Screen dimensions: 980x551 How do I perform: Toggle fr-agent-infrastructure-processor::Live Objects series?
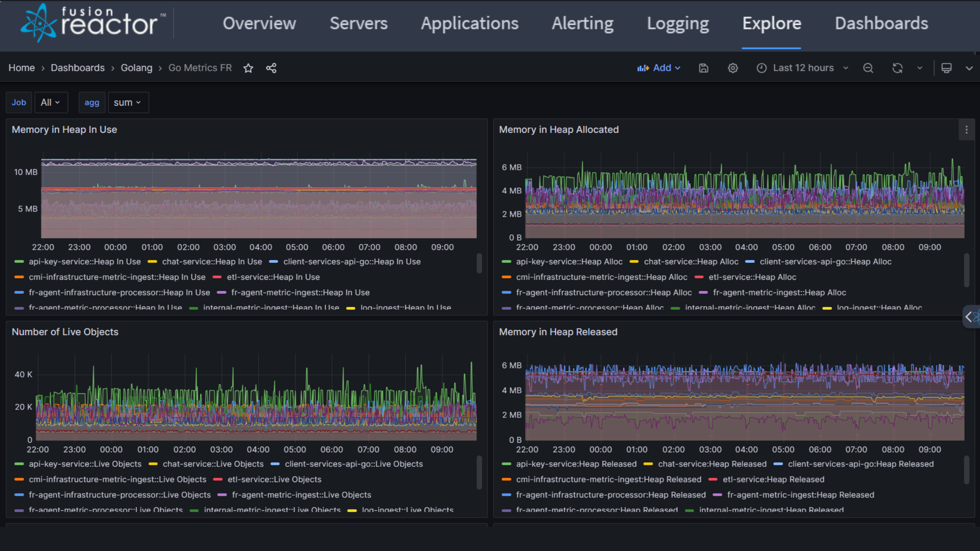[120, 495]
